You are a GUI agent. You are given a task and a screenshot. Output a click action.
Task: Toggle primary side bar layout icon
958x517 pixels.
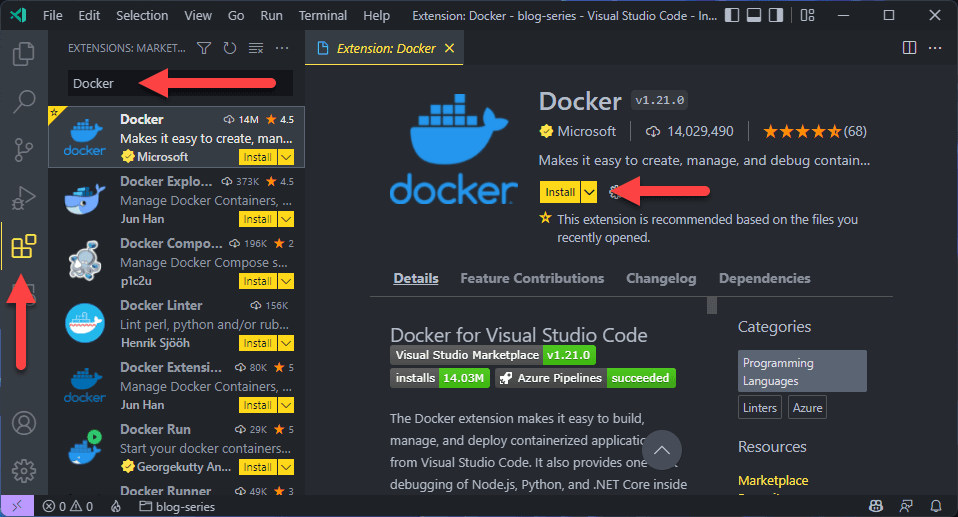732,15
